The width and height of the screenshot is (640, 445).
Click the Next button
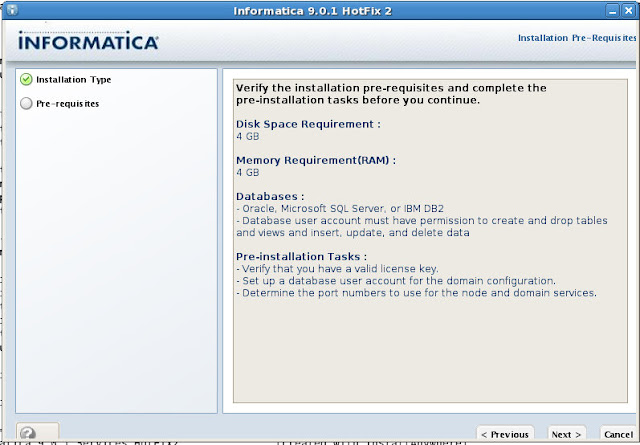tap(566, 434)
